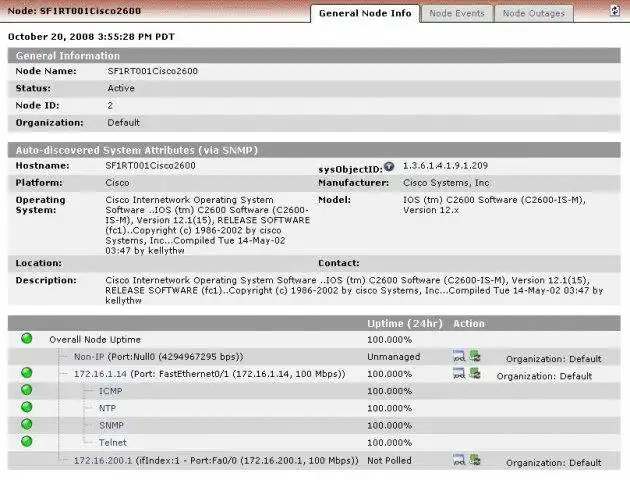Open the Telnet service link
This screenshot has height=480, width=630.
coord(112,443)
